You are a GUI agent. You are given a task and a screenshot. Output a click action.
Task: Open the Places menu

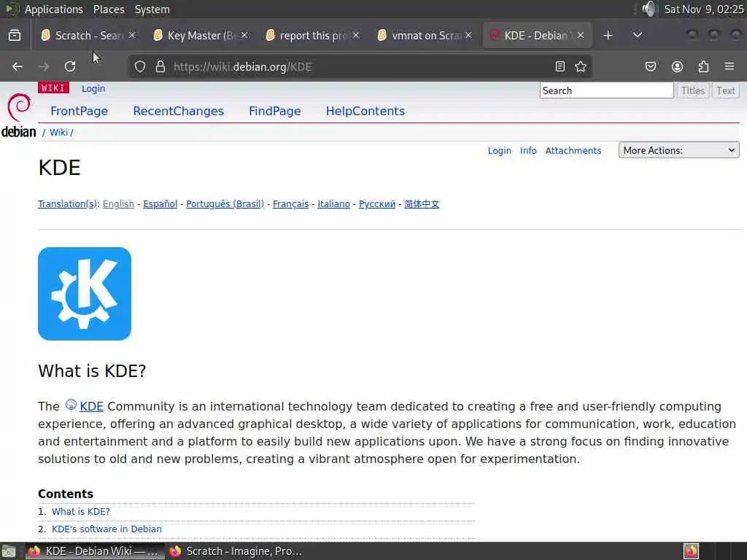pos(109,9)
